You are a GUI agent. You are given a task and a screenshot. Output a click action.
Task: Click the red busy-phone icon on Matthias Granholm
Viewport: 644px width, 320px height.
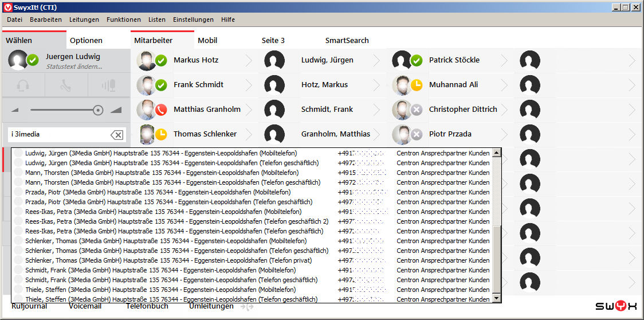pos(161,110)
